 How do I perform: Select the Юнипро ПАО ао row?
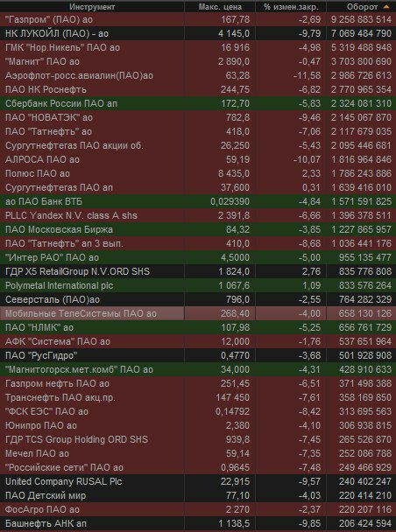198,425
